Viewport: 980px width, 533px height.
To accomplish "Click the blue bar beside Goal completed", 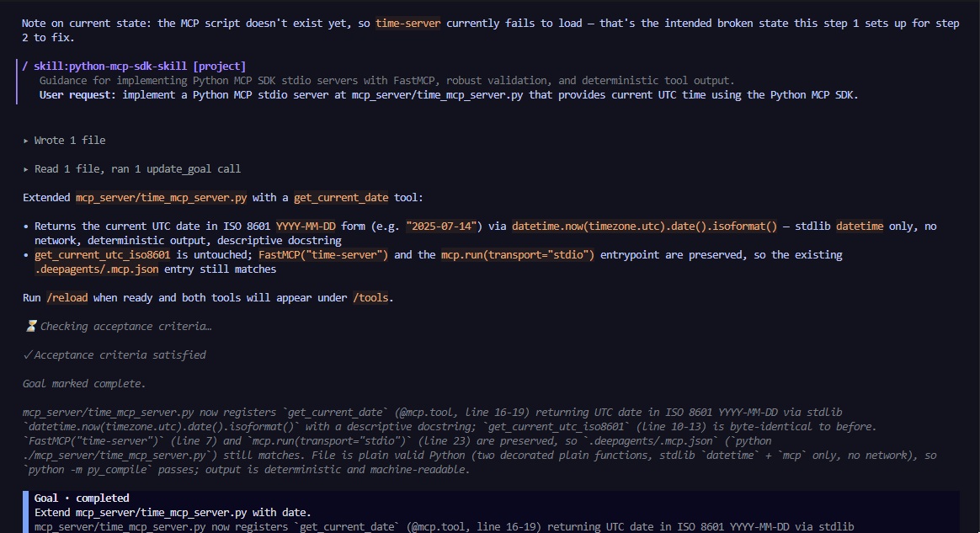I will pyautogui.click(x=25, y=512).
